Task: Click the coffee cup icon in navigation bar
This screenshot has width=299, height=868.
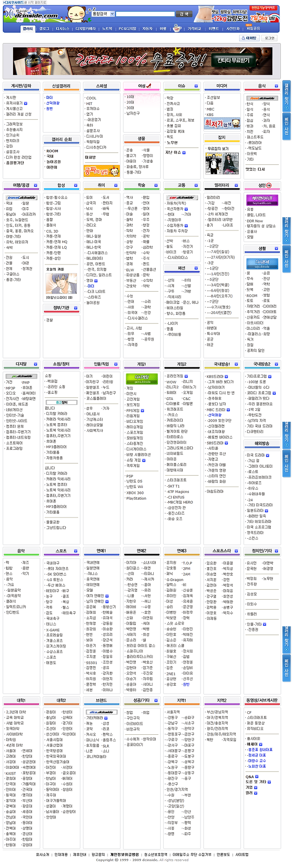Action: click(x=177, y=28)
